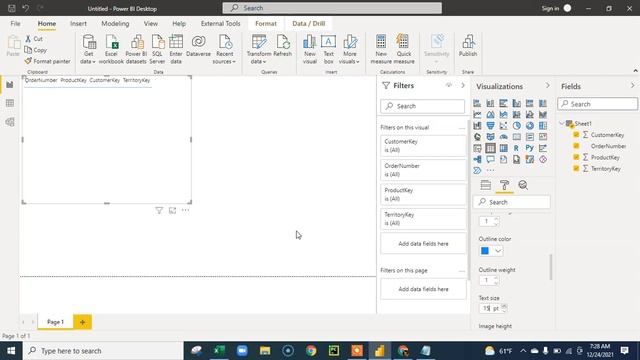This screenshot has height=360, width=640.
Task: Import an Excel workbook
Action: (x=111, y=49)
